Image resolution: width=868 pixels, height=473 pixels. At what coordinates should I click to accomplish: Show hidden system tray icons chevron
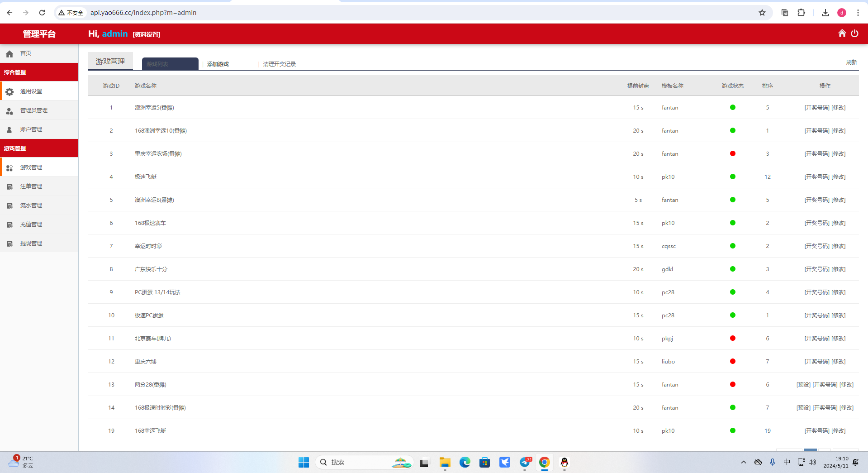[x=743, y=462]
